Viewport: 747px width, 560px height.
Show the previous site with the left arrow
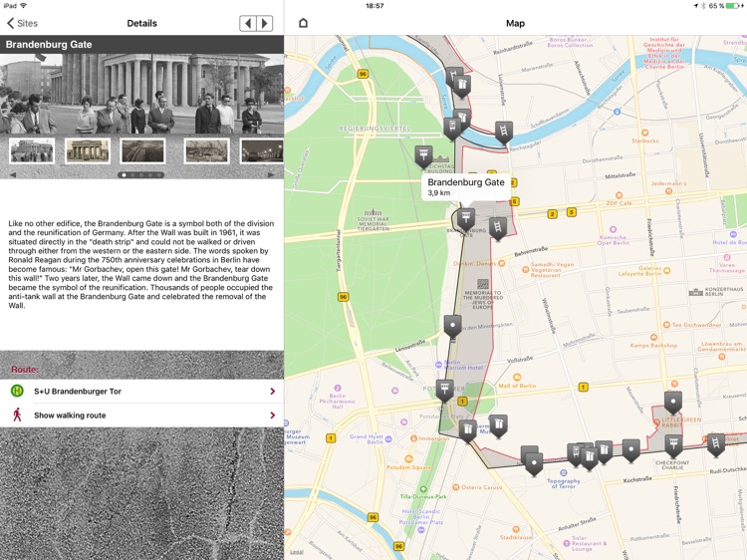click(x=248, y=23)
